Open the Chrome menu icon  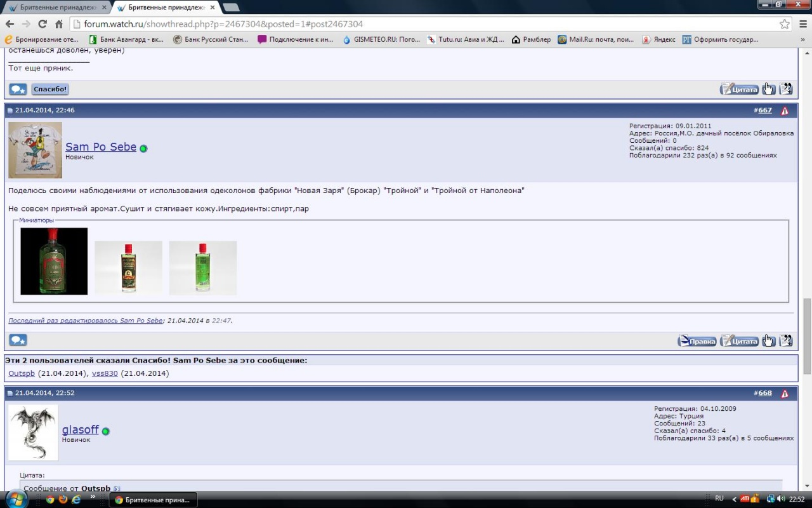(802, 24)
